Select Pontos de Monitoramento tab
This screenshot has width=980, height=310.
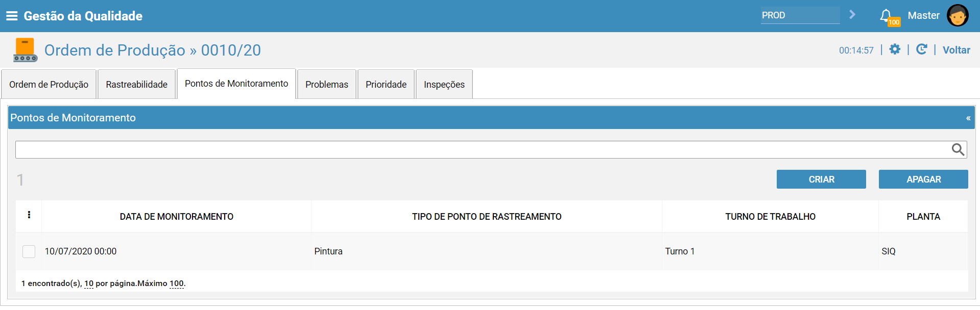coord(236,84)
